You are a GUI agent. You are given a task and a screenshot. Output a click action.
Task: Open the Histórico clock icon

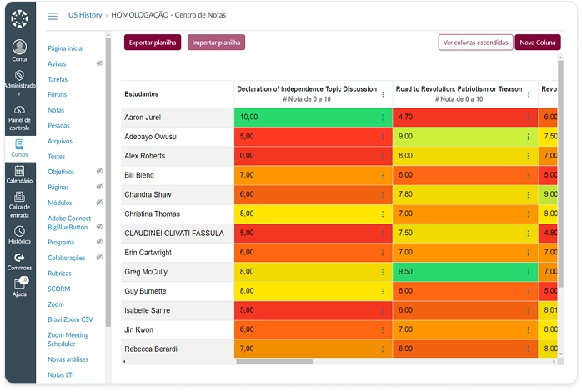pos(19,231)
